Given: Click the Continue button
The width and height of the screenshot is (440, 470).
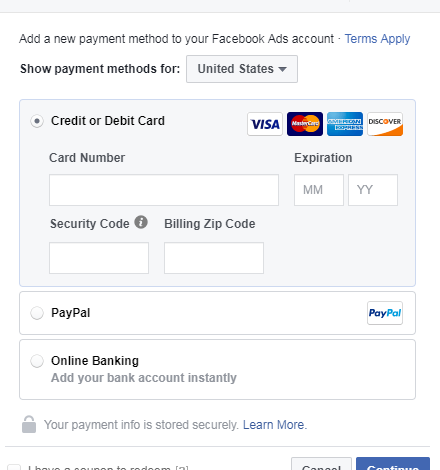Looking at the screenshot, I should coord(393,464).
